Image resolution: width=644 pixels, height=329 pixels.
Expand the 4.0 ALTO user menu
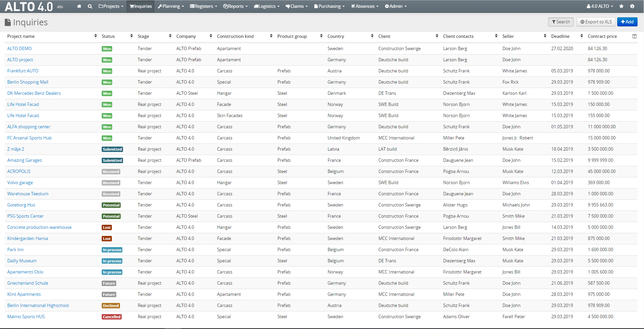pyautogui.click(x=600, y=6)
